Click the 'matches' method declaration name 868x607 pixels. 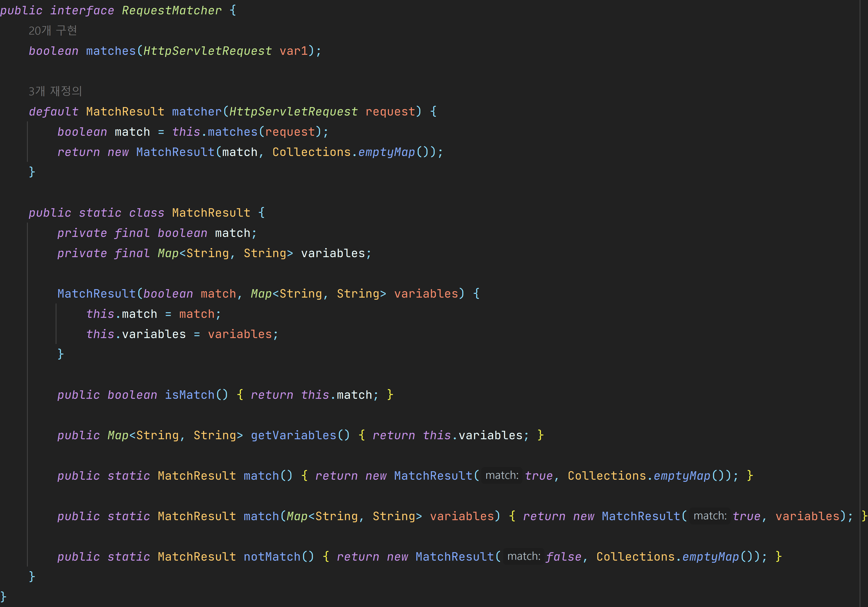(111, 51)
